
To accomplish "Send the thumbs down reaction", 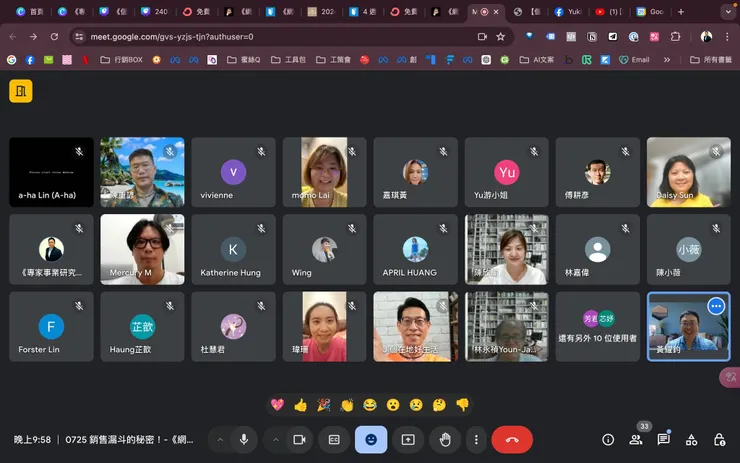I will point(462,404).
